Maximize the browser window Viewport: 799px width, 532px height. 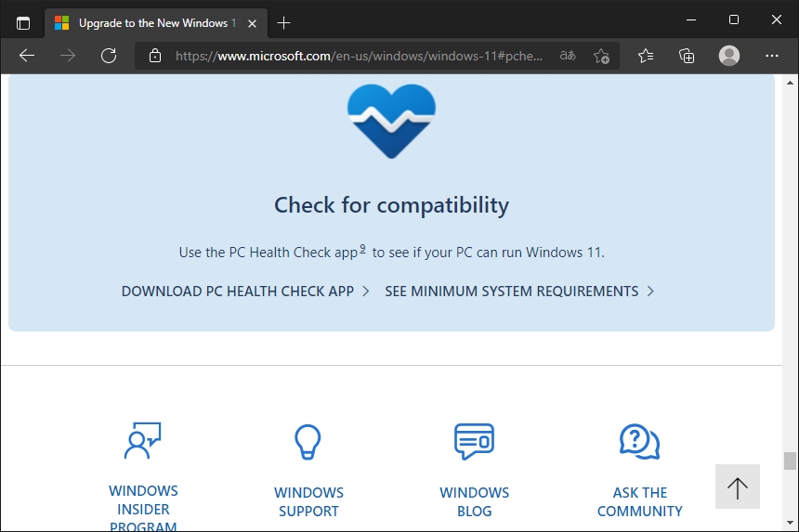(734, 19)
